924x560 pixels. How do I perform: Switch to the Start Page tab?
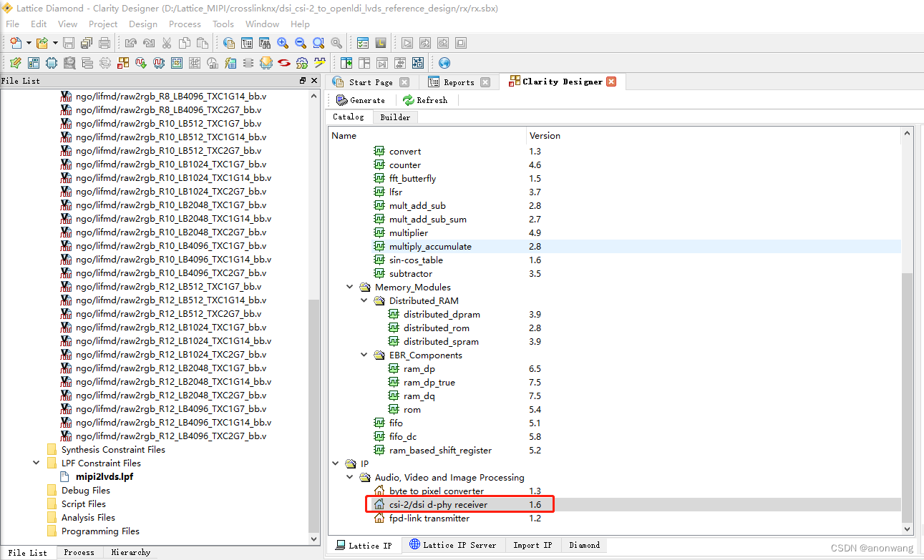click(371, 82)
